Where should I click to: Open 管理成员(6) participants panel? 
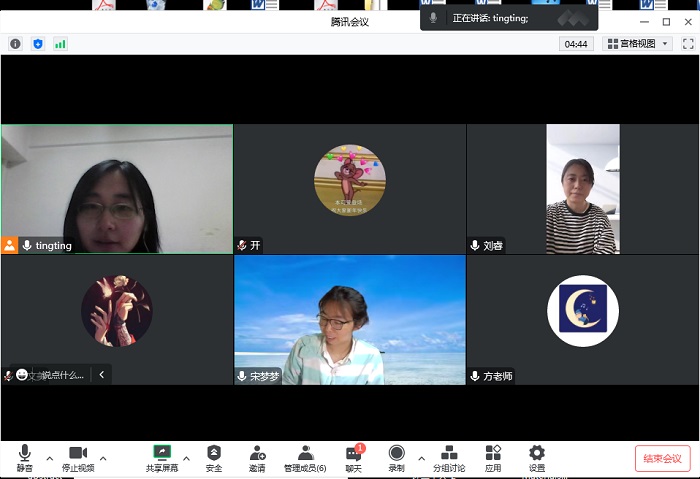tap(305, 458)
